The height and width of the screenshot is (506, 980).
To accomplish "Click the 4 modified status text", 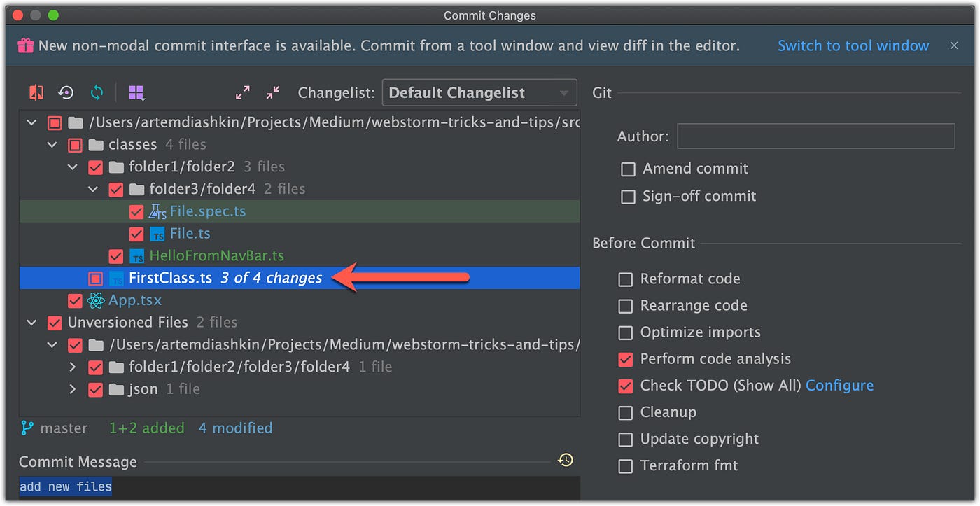I will (235, 428).
